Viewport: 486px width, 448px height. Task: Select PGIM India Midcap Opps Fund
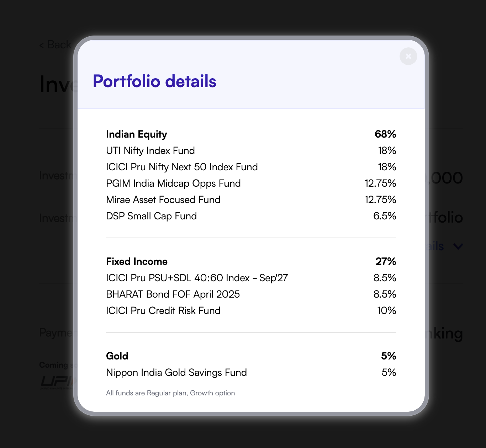point(251,183)
